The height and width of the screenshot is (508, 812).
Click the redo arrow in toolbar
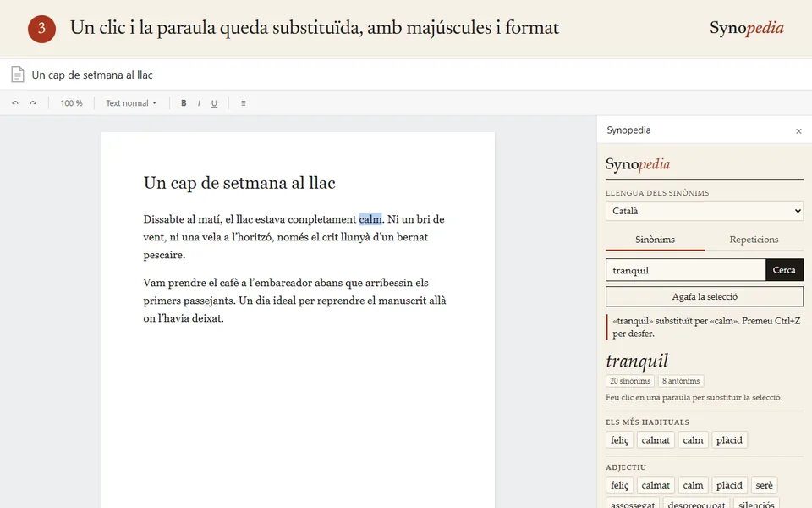[x=33, y=103]
